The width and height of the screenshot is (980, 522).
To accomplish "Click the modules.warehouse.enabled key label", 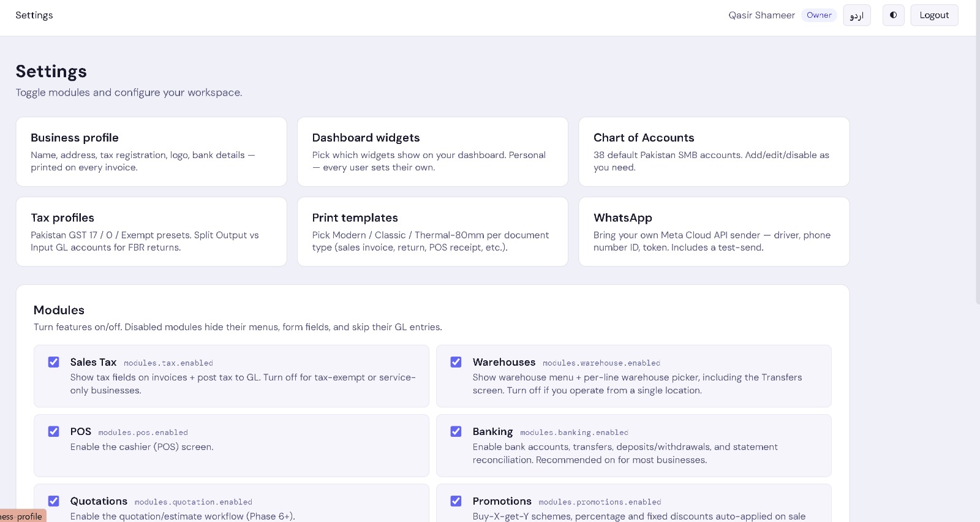I will (x=601, y=363).
